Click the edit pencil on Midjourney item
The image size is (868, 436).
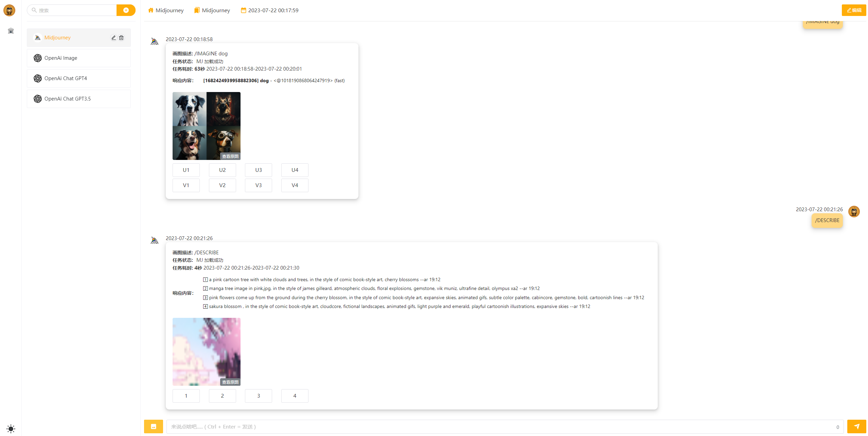pos(114,38)
